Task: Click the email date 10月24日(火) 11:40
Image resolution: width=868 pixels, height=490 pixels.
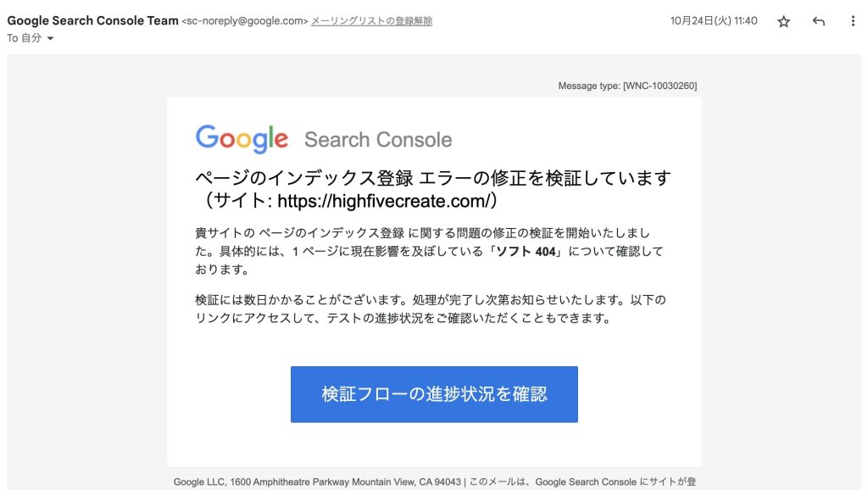Action: [x=714, y=21]
